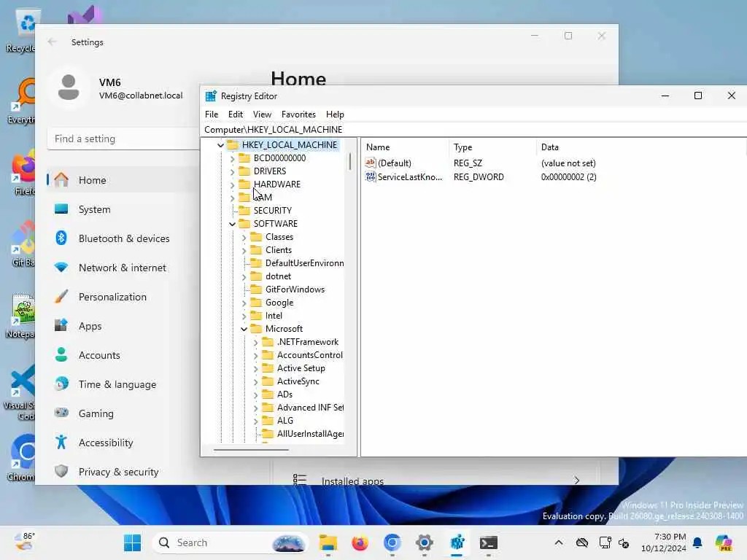
Task: Expand the dotnet key
Action: [244, 276]
